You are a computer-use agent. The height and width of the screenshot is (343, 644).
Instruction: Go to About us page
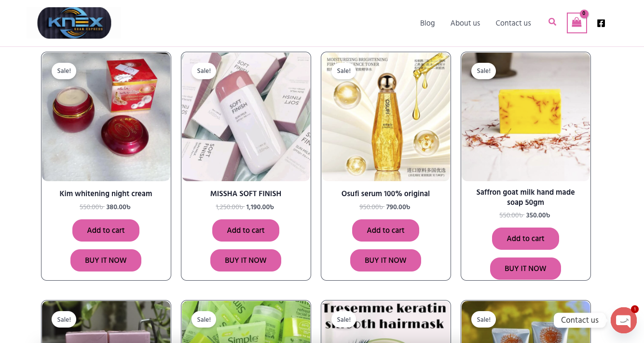pos(465,23)
